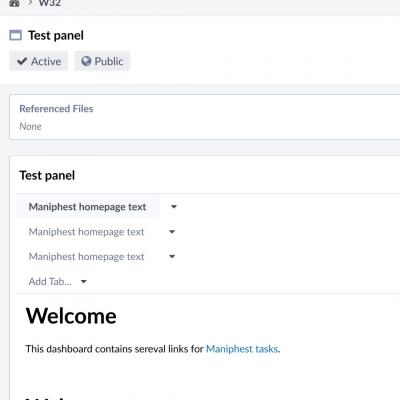The width and height of the screenshot is (400, 400).
Task: Click the Add Tab... option
Action: [50, 282]
